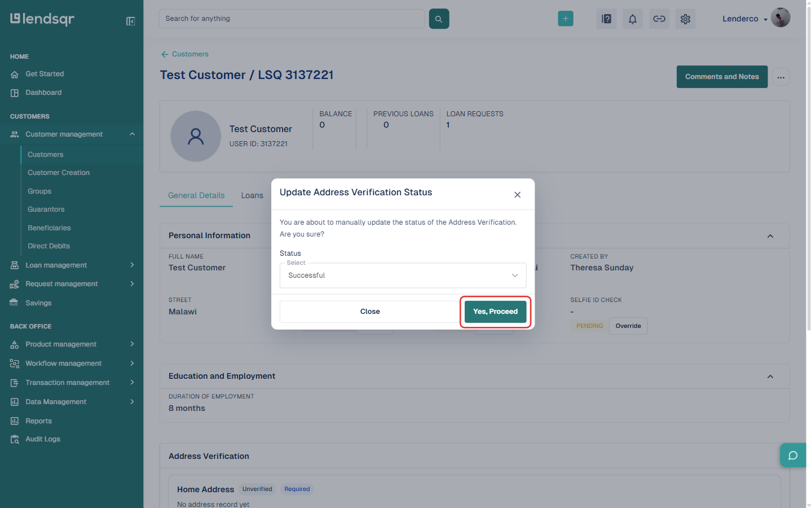Collapse Customer management chevron

[x=132, y=134]
